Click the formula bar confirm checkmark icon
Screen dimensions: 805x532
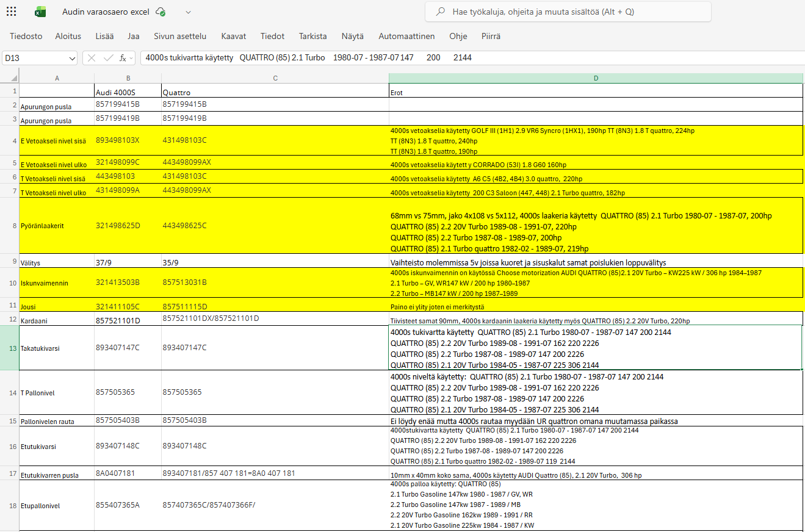pos(108,58)
